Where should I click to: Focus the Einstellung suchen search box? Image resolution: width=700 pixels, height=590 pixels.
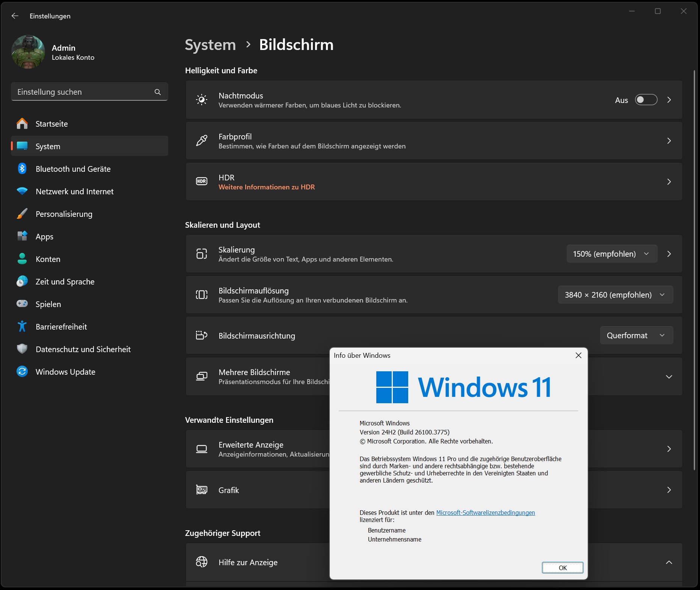(x=89, y=92)
